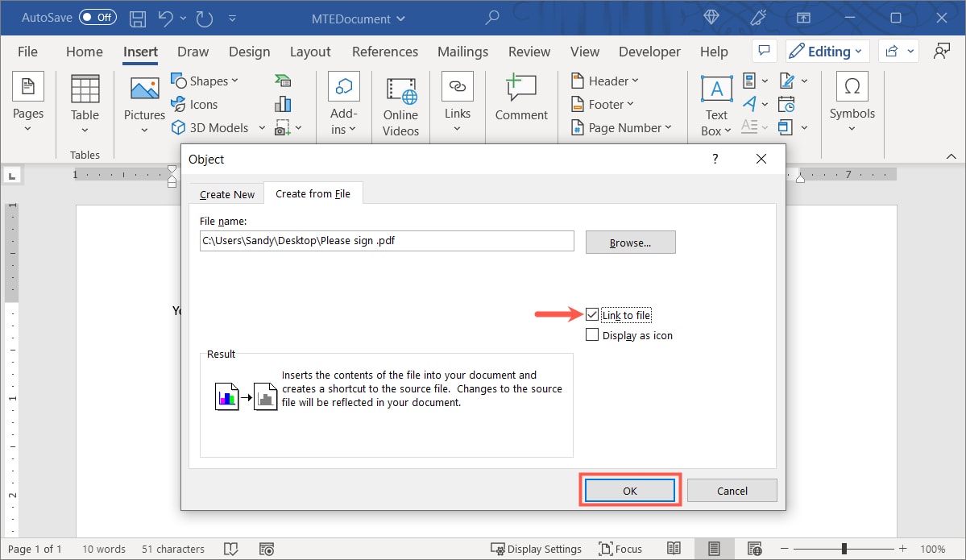Check the Display as icon option

(x=593, y=334)
